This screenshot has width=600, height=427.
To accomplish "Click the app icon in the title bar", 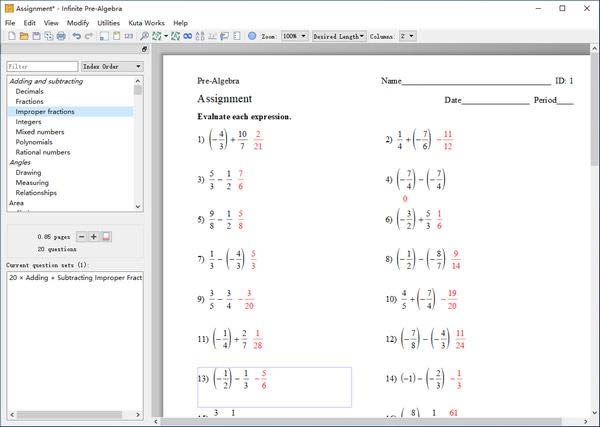I will (9, 8).
